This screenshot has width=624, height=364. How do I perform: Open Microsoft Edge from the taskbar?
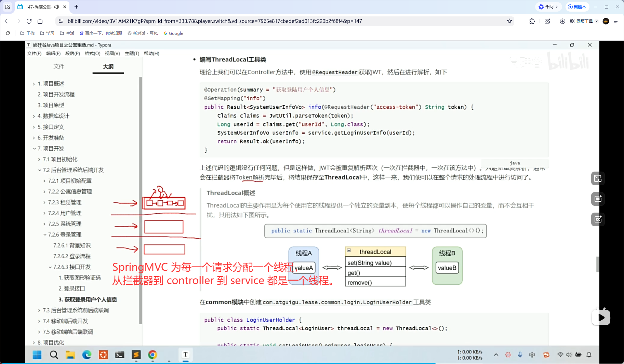tap(87, 355)
